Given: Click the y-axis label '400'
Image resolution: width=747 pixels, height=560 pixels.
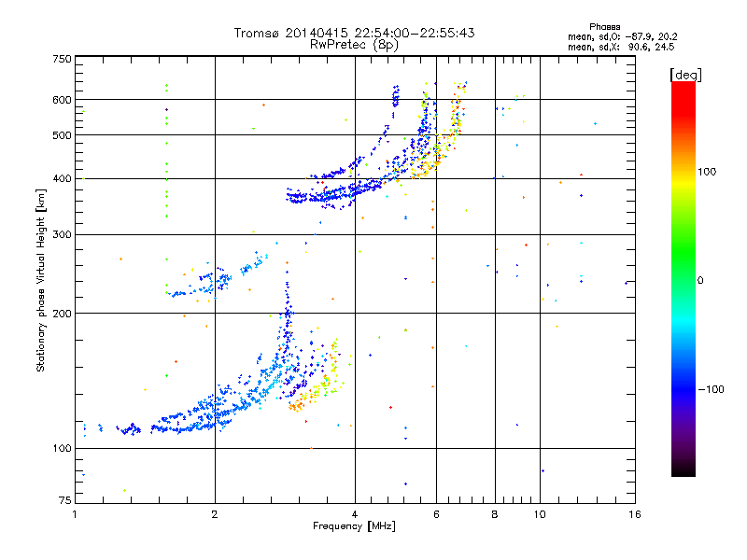Looking at the screenshot, I should point(62,178).
